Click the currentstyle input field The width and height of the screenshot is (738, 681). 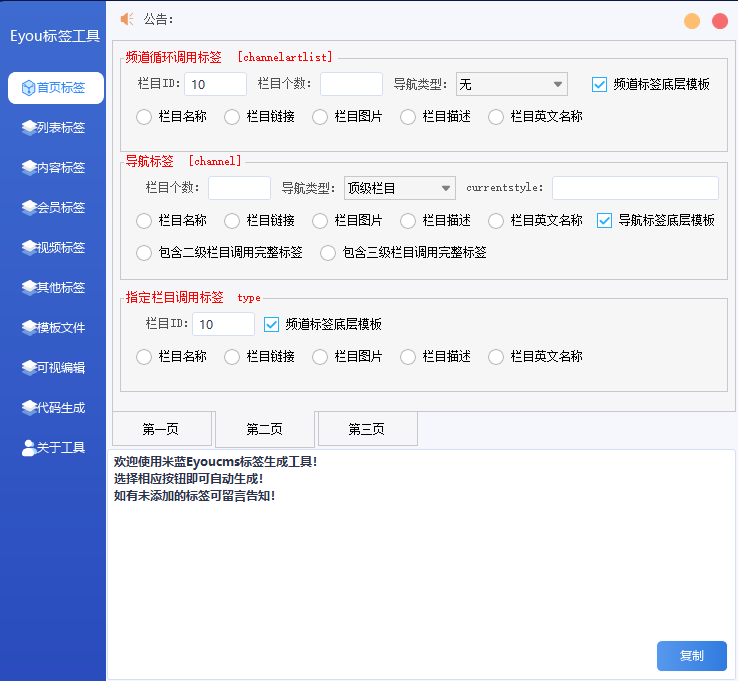tap(635, 188)
